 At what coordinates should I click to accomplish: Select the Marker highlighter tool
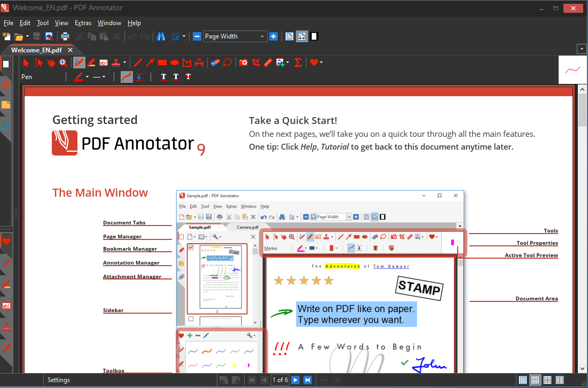click(x=91, y=63)
